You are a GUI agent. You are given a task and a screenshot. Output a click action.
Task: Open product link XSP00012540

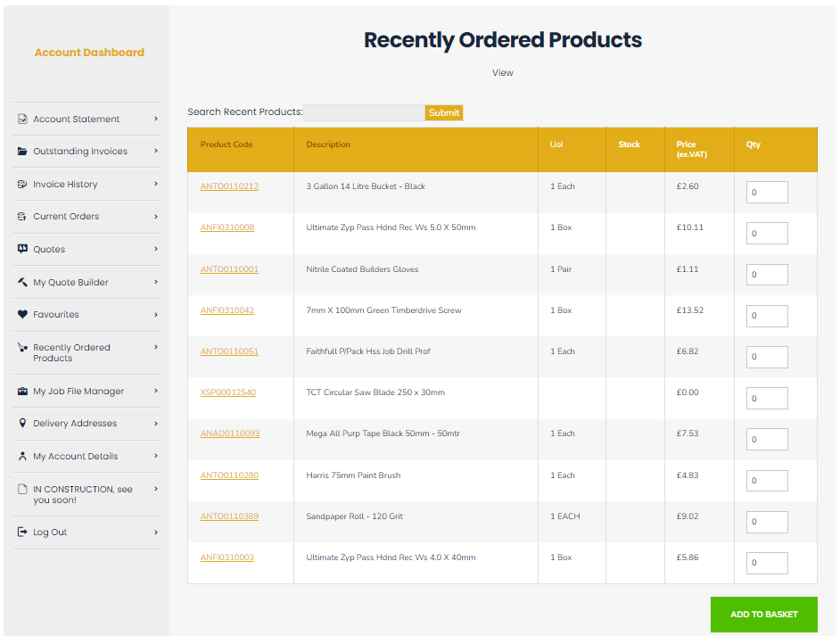[227, 392]
